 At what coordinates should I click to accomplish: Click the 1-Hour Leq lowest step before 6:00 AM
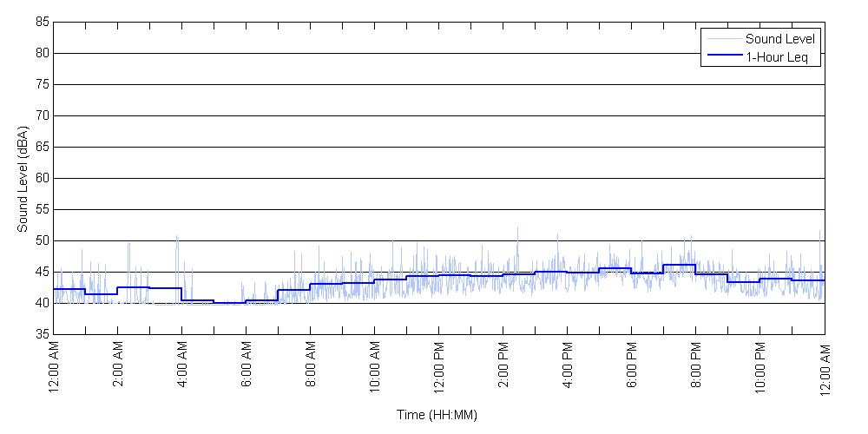pyautogui.click(x=229, y=303)
